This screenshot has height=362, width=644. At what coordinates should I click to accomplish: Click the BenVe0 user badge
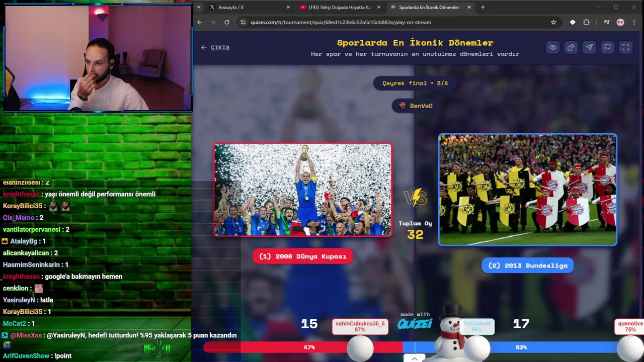coord(415,106)
